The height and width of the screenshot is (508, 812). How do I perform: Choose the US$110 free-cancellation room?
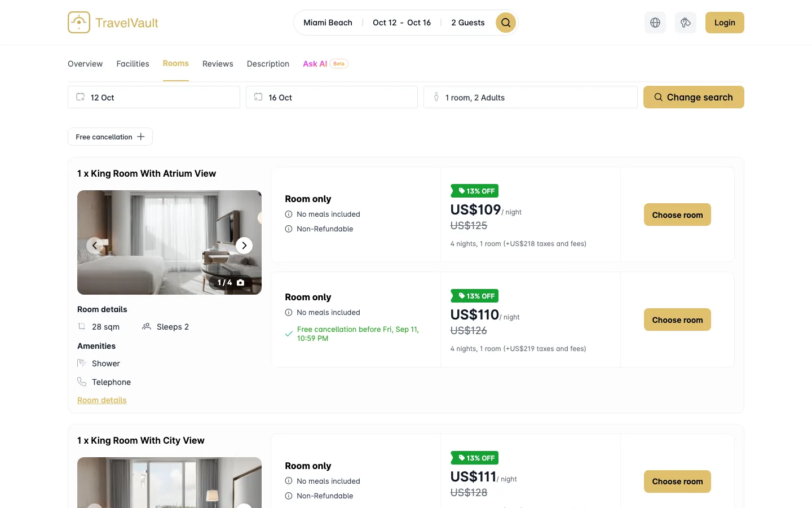677,319
